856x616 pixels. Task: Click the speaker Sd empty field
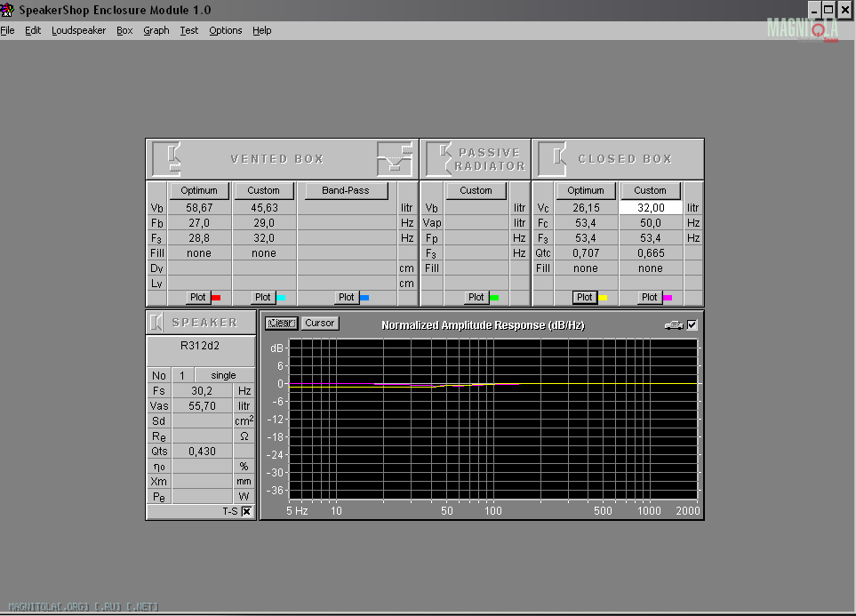202,421
